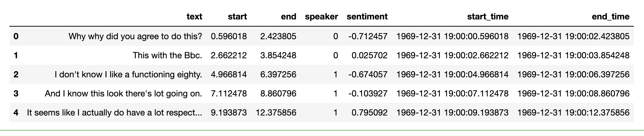This screenshot has height=136, width=644.
Task: Select the 'text' column header
Action: point(194,17)
